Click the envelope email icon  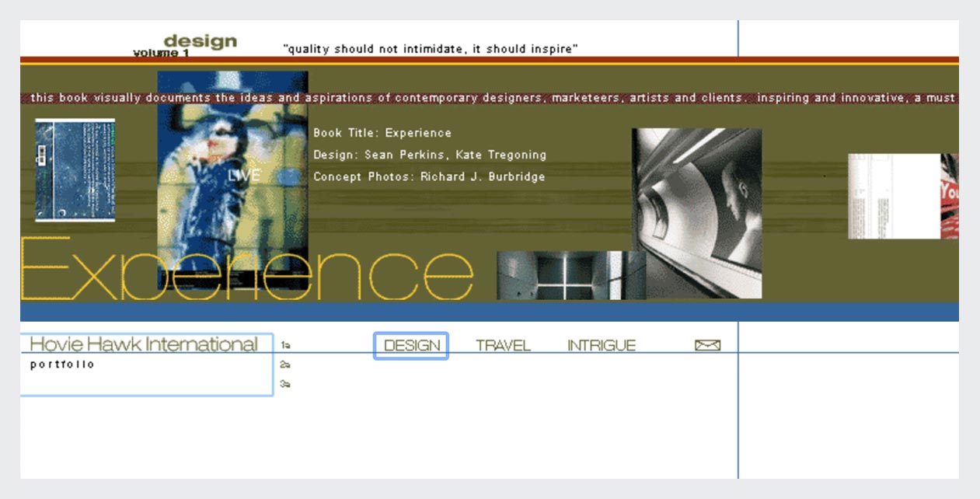click(707, 345)
